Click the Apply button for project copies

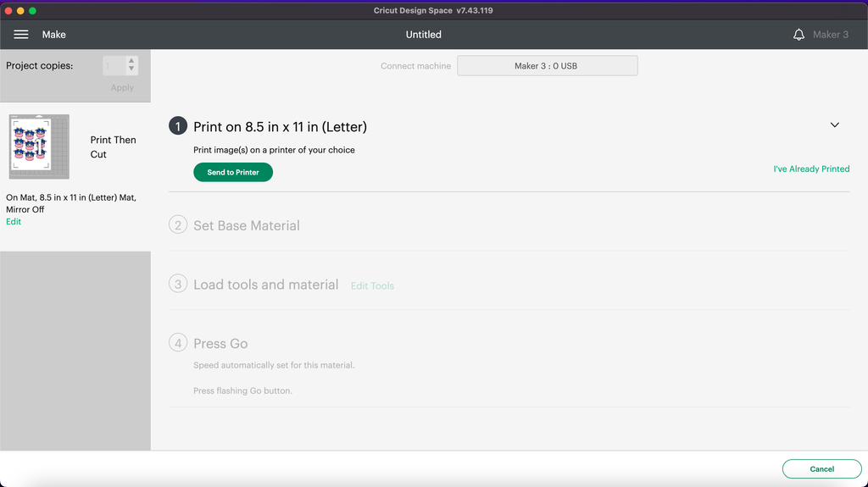(122, 87)
